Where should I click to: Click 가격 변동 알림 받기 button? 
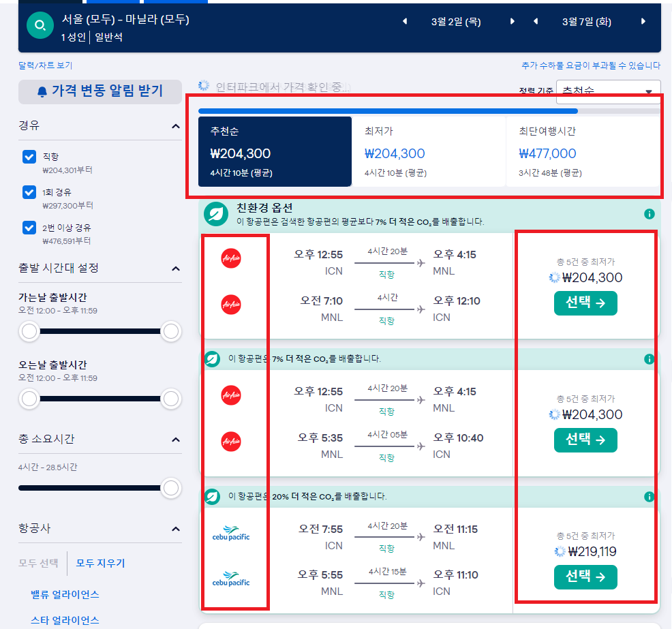100,91
